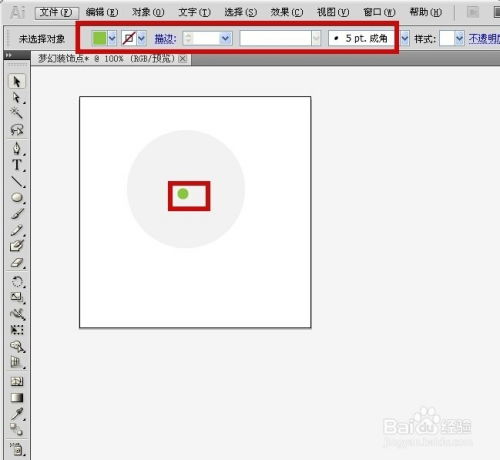
Task: Choose the Paintbrush tool
Action: (17, 214)
